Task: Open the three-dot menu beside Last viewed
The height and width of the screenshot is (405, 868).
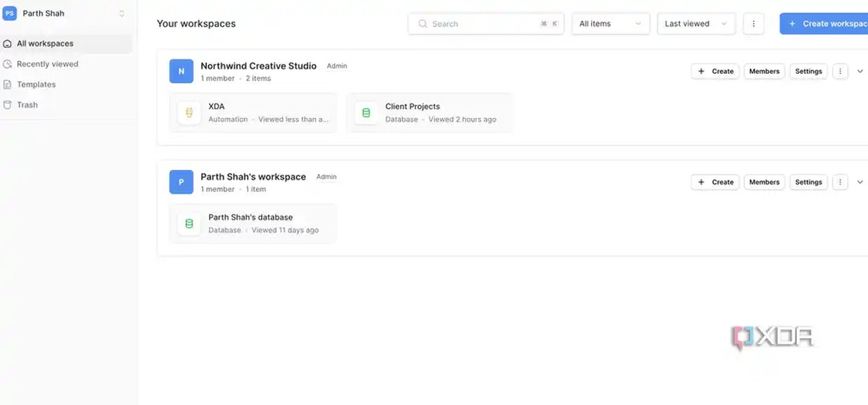Action: click(x=753, y=24)
